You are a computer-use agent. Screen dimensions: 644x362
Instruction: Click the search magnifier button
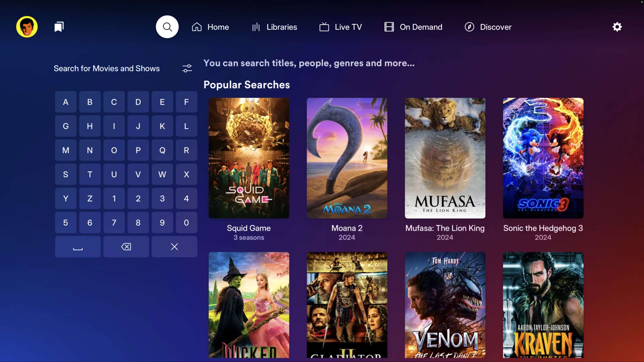coord(167,27)
